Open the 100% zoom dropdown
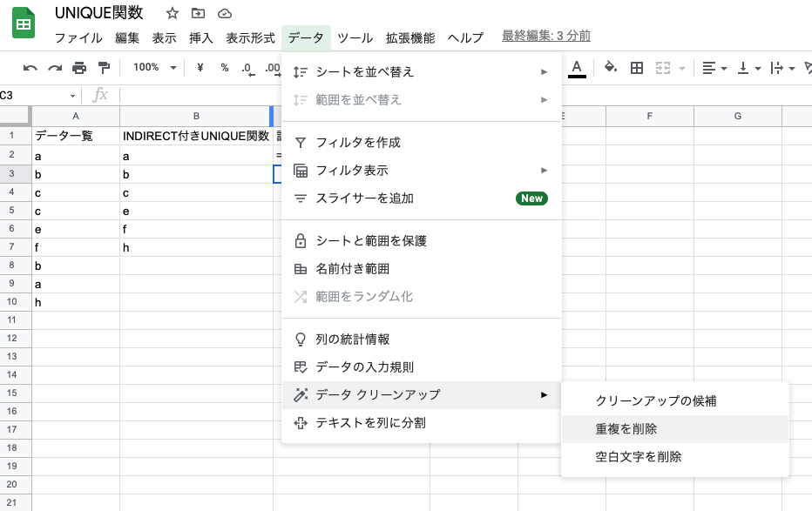This screenshot has width=812, height=511. coord(154,68)
